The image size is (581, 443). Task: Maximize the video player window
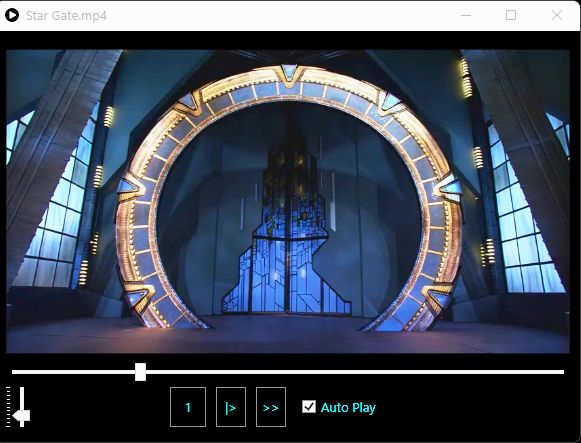tap(511, 15)
